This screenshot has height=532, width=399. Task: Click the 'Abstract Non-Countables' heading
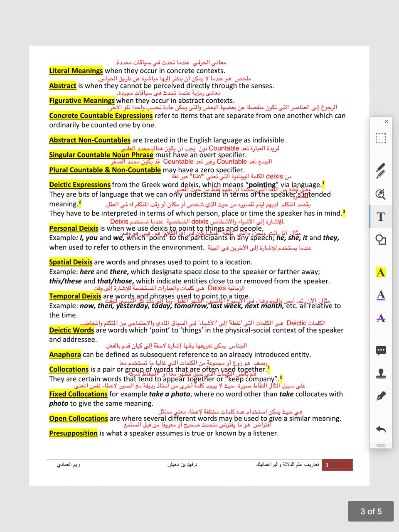coord(90,140)
